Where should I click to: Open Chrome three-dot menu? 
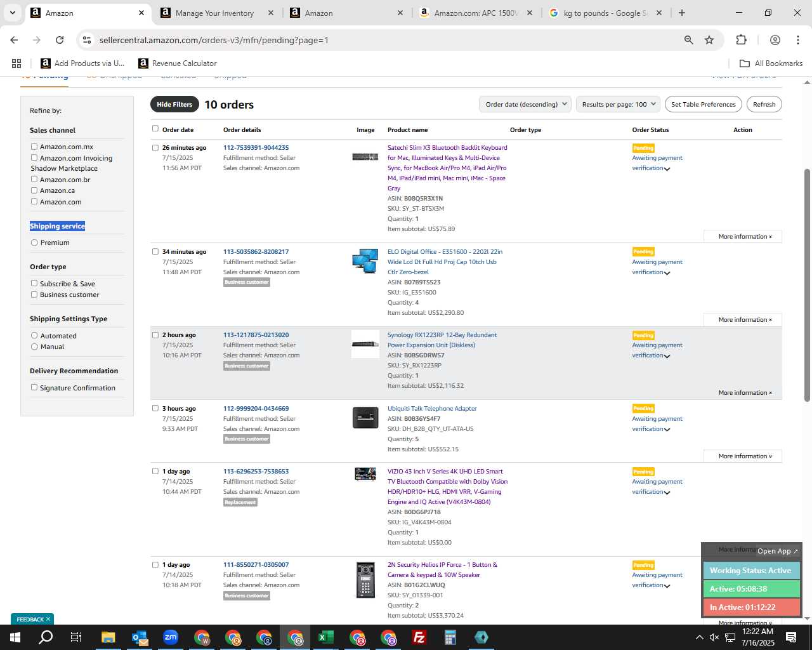797,40
